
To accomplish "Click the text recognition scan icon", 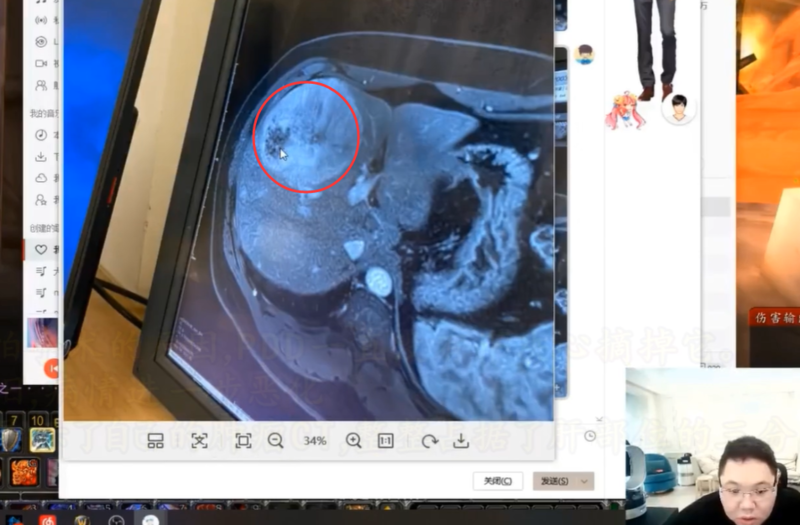I will point(199,441).
